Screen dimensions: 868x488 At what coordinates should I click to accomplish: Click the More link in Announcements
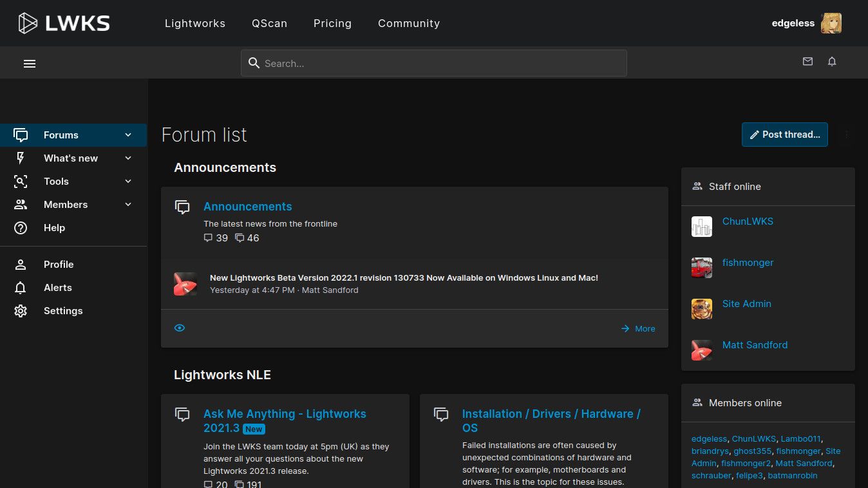[638, 328]
